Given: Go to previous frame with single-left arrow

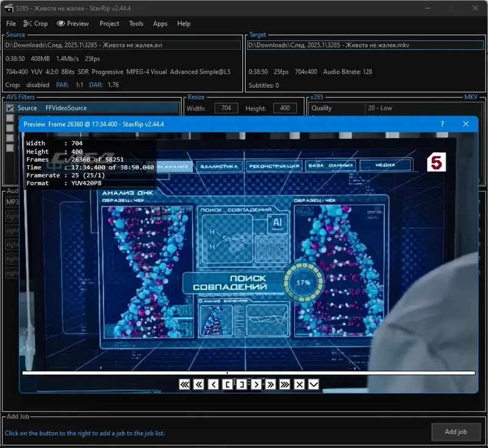Looking at the screenshot, I should (x=213, y=385).
